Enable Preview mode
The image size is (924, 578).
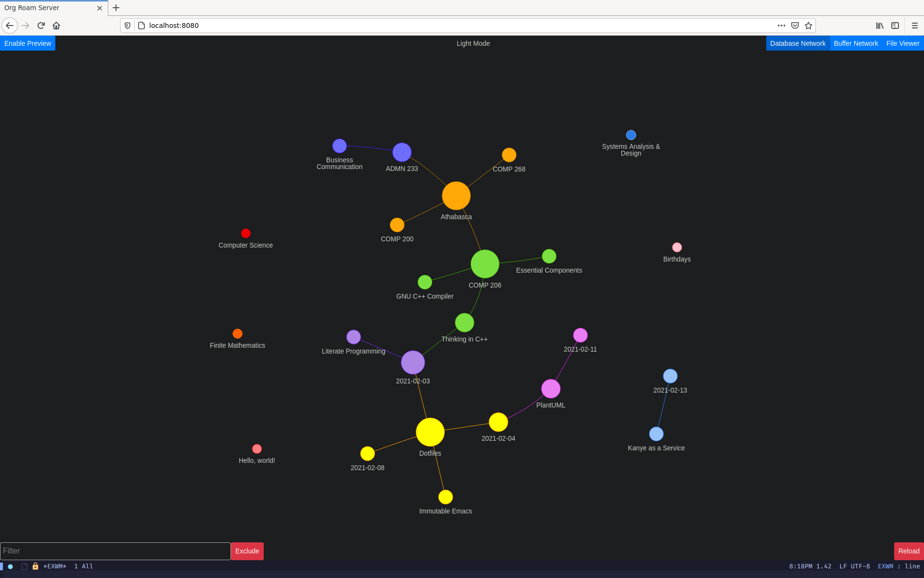coord(27,43)
